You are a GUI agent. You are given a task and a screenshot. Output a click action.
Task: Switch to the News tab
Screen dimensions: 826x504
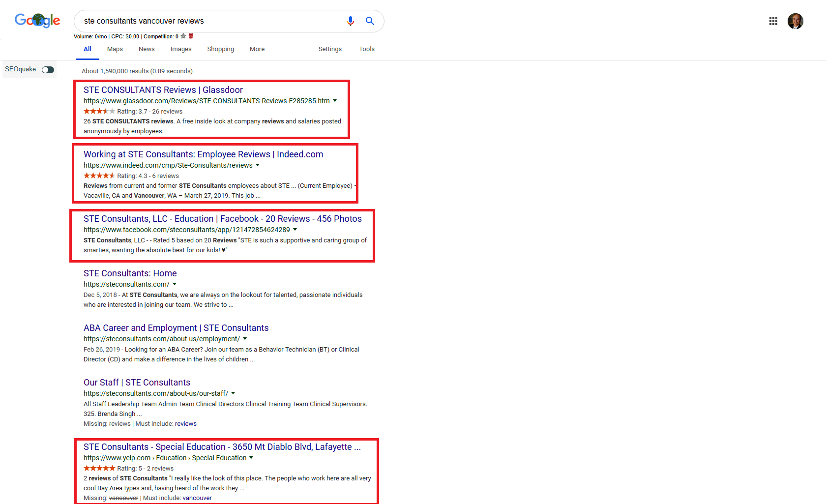point(147,49)
